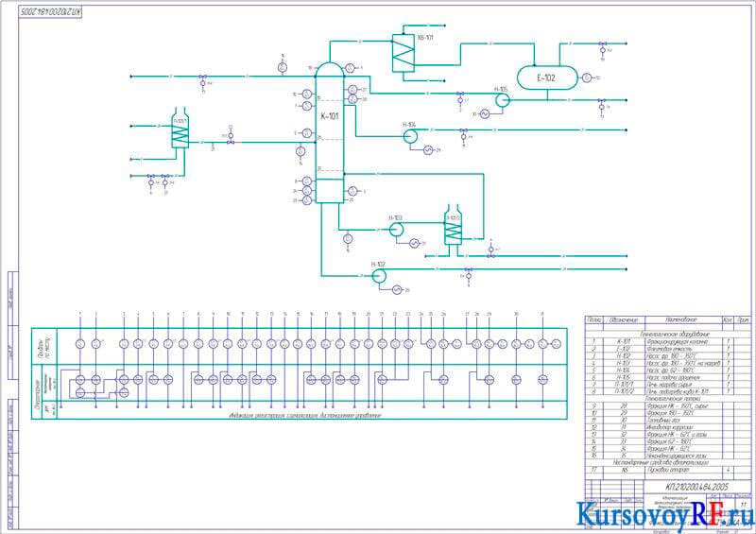Viewport: 756px width, 534px height.
Task: Select the Ингибитор коррозии table row
Action: pyautogui.click(x=668, y=428)
